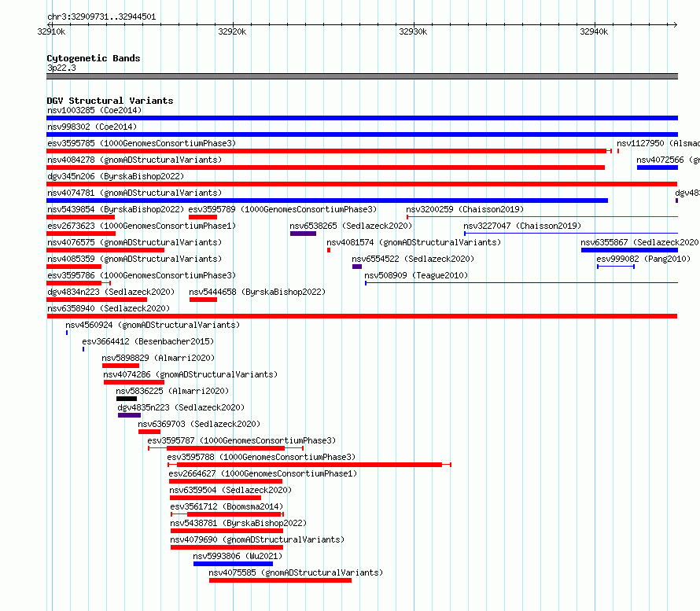Click the 32940k ruler tick label
700x611 pixels.
tap(594, 31)
